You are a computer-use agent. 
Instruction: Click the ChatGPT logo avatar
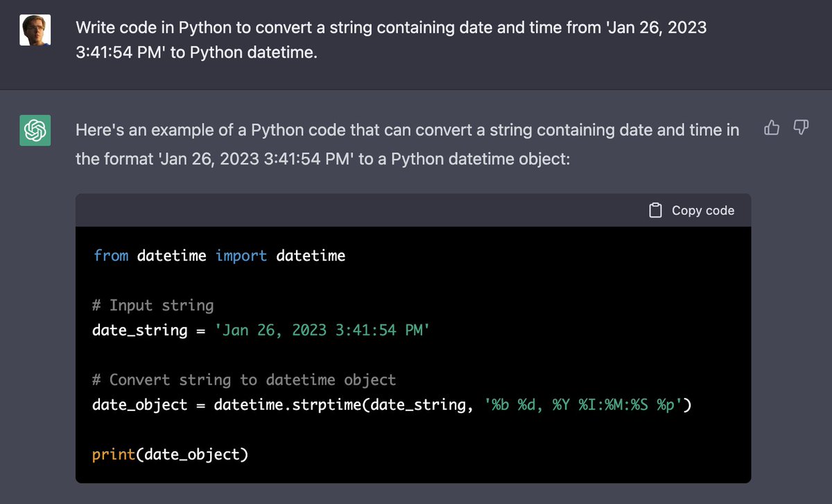(x=35, y=130)
